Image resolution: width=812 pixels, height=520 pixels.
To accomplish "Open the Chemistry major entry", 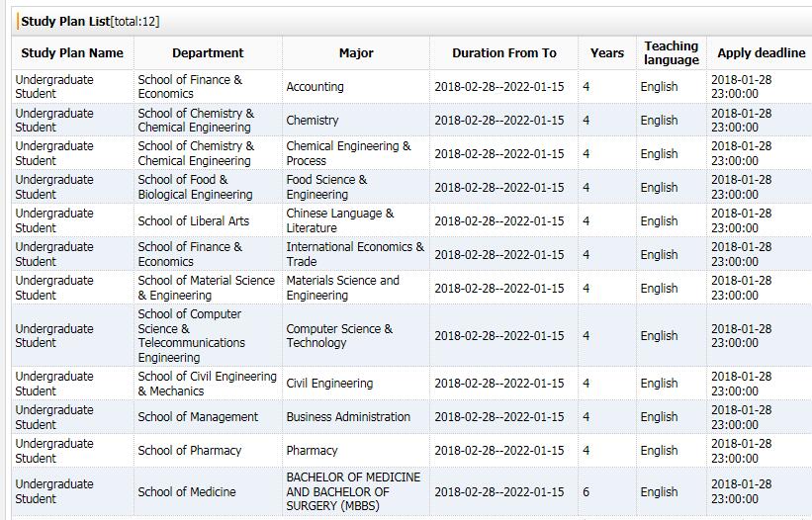I will pos(313,121).
